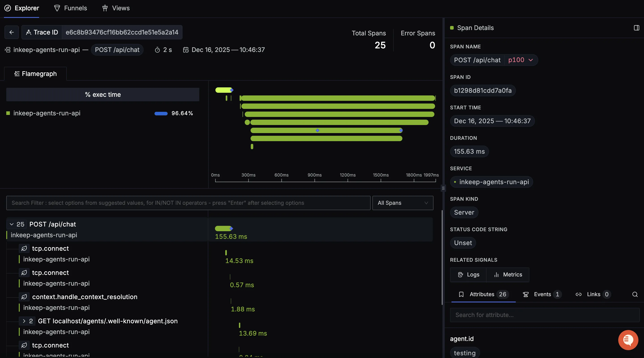Click the back arrow next to Trace ID
The width and height of the screenshot is (644, 358).
point(11,32)
